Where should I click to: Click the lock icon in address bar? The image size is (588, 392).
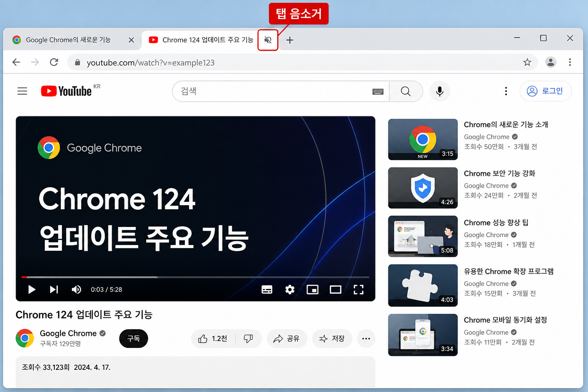coord(77,62)
